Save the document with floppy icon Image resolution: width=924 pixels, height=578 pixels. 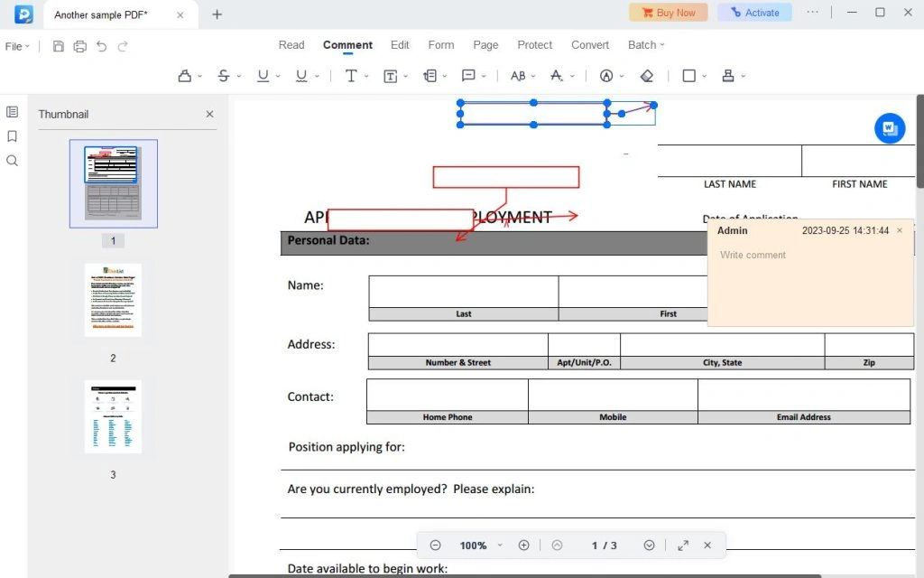pyautogui.click(x=59, y=46)
